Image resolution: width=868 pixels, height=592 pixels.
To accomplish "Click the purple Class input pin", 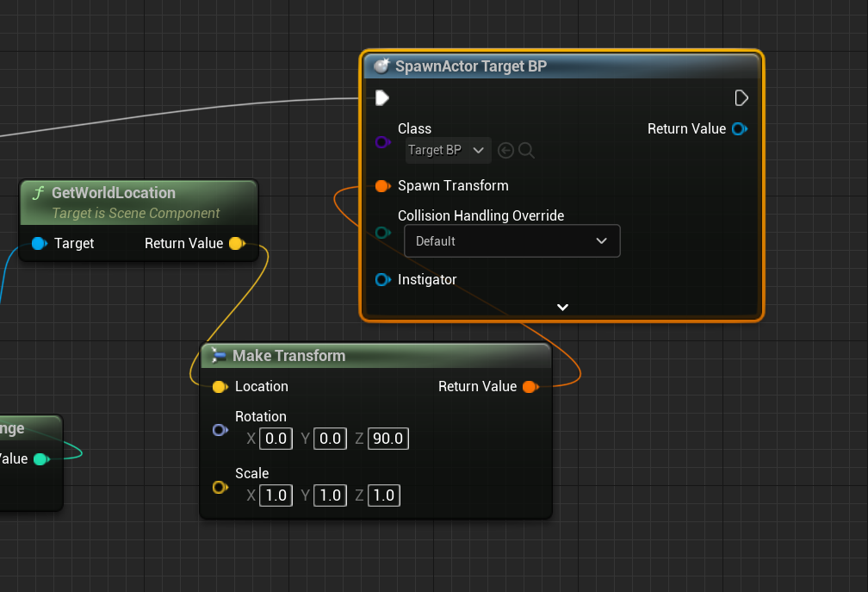I will tap(383, 142).
